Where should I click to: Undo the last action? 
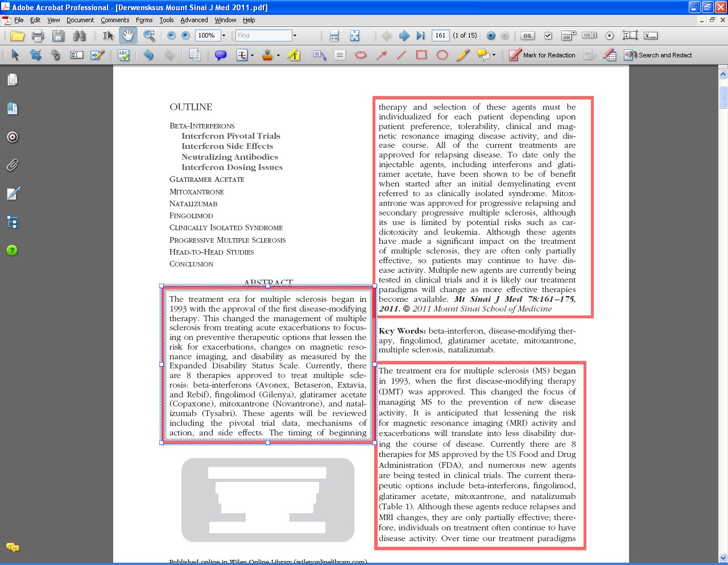coord(148,55)
